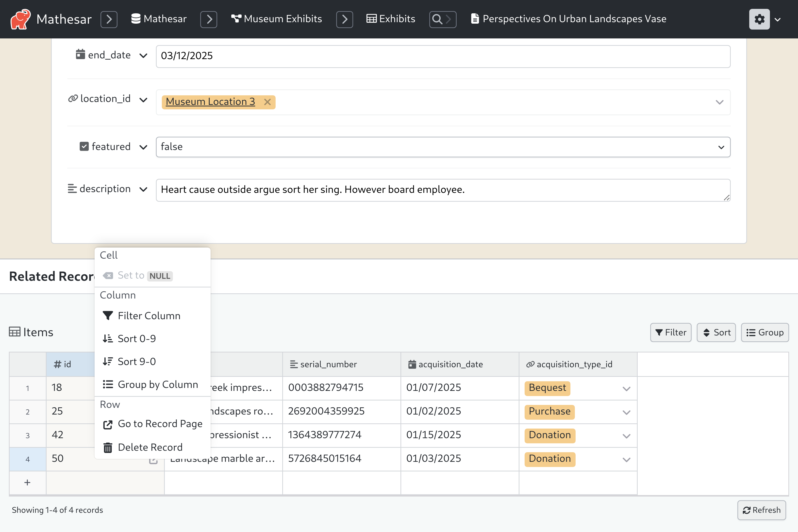798x532 pixels.
Task: Click acquisition date 01/03/2025 cell
Action: pyautogui.click(x=460, y=459)
